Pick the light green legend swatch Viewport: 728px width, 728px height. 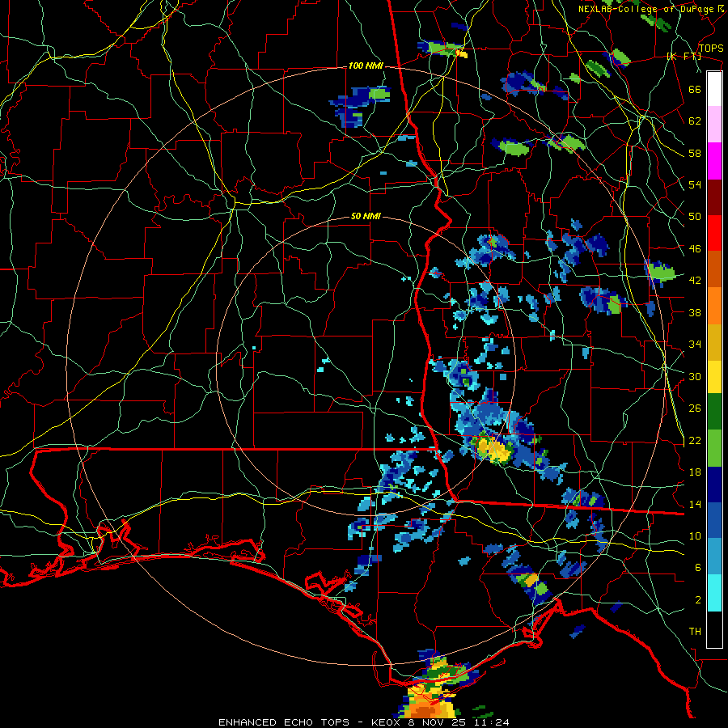[x=714, y=448]
